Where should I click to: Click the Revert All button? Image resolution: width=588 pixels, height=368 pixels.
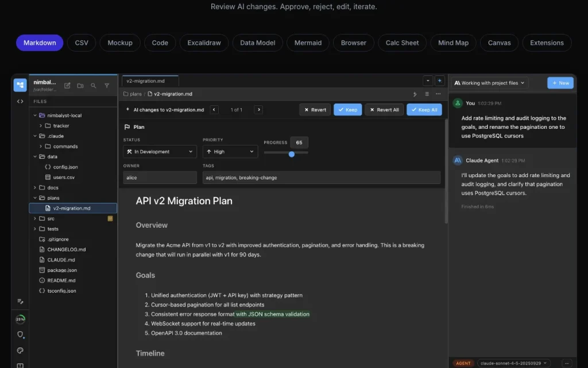tap(384, 110)
